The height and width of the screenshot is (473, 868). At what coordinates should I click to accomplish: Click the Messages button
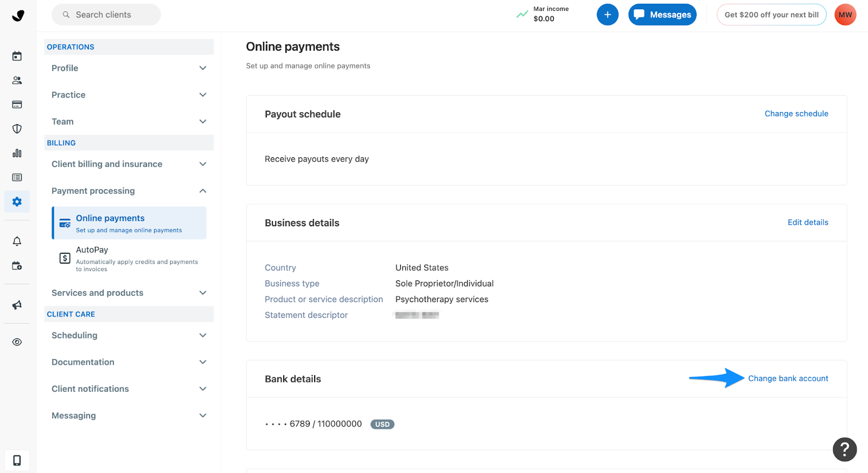(x=662, y=15)
